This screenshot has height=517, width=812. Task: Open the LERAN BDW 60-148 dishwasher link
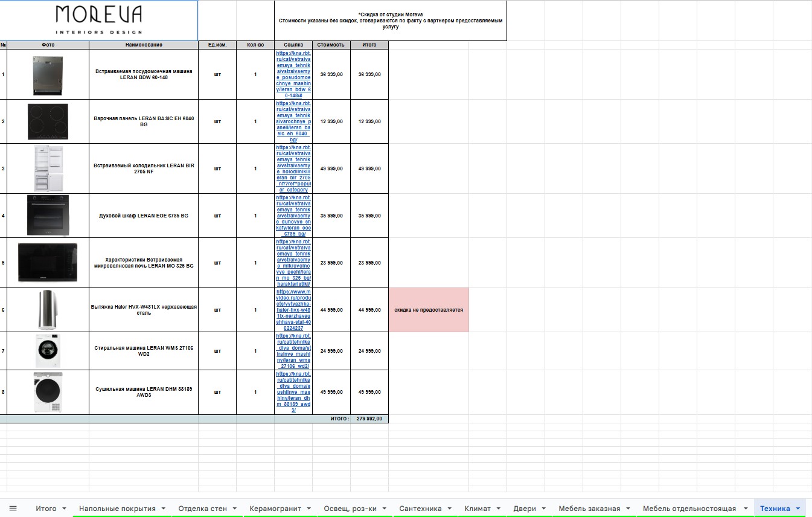293,74
